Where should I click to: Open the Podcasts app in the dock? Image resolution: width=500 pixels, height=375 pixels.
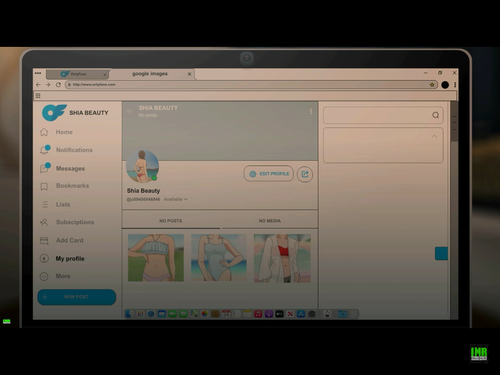coord(269,314)
